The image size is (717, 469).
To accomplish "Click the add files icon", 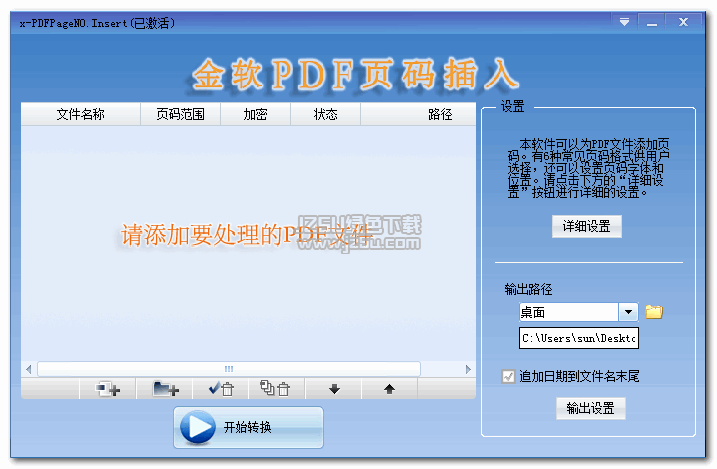I will tap(108, 389).
